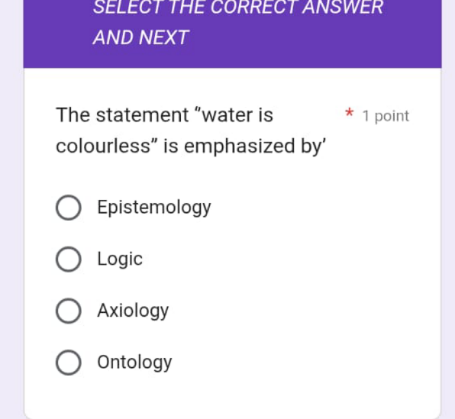Click the word "emphasized" in the question
Viewport: 455px width, 419px height.
239,147
